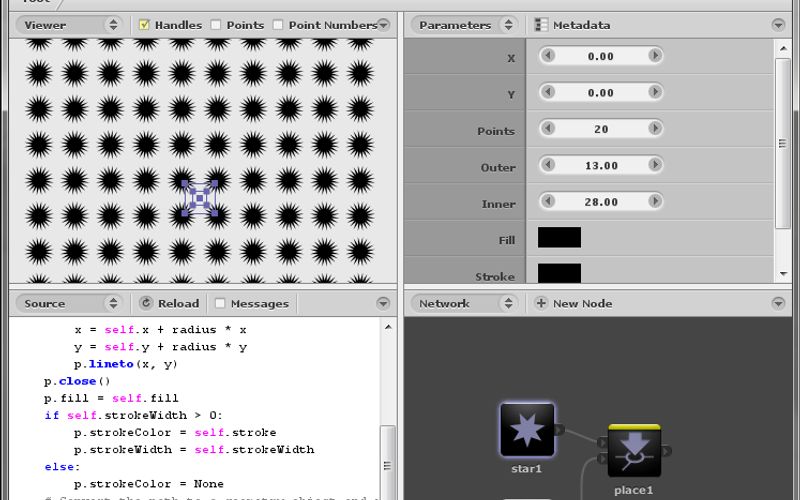The image size is (800, 500).
Task: Open the Viewer pane options arrow menu
Action: pos(383,24)
